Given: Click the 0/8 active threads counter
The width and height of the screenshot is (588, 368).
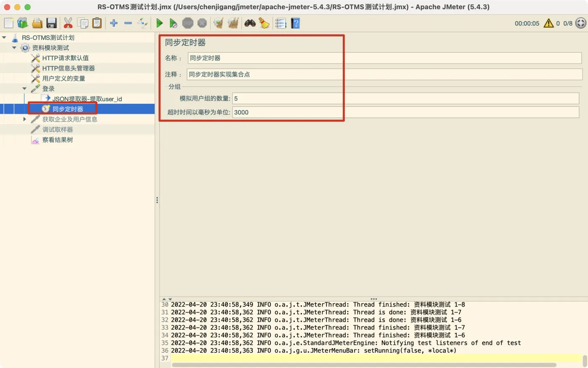Looking at the screenshot, I should [x=568, y=24].
